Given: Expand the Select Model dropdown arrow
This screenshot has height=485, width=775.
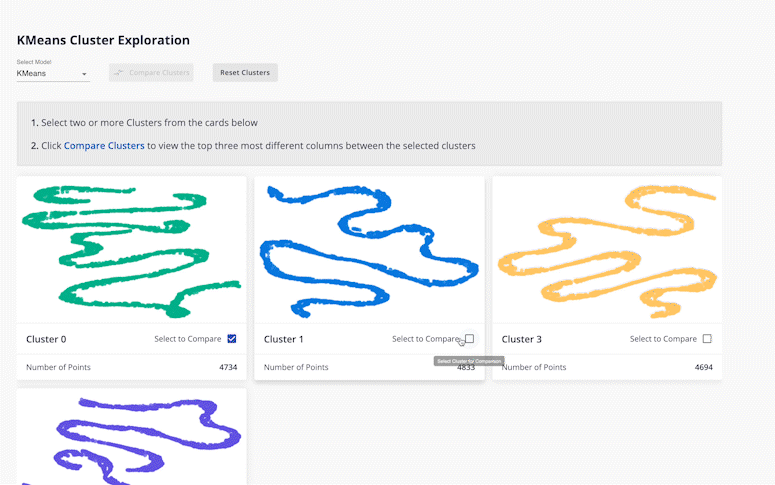Looking at the screenshot, I should (x=84, y=74).
